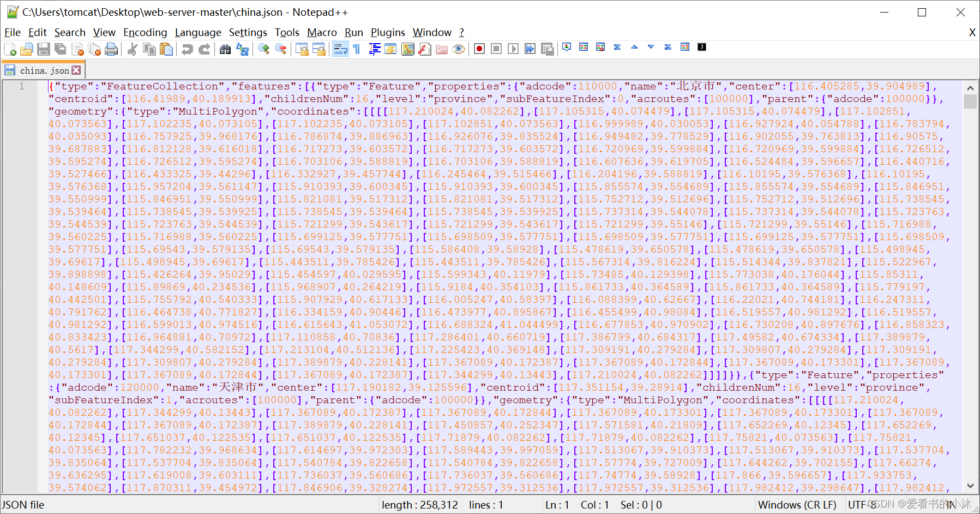
Task: Open the Encoding menu
Action: click(145, 33)
